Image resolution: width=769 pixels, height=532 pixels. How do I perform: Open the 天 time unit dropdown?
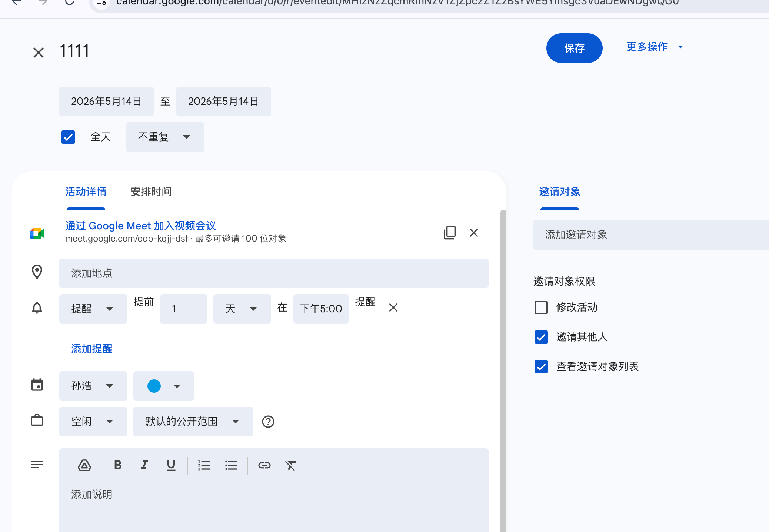tap(242, 309)
